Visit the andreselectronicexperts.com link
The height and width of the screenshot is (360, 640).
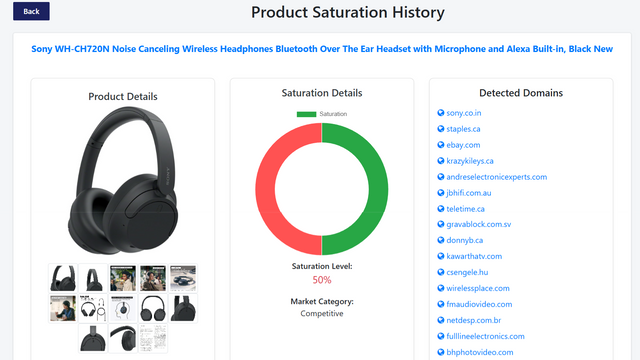(496, 177)
